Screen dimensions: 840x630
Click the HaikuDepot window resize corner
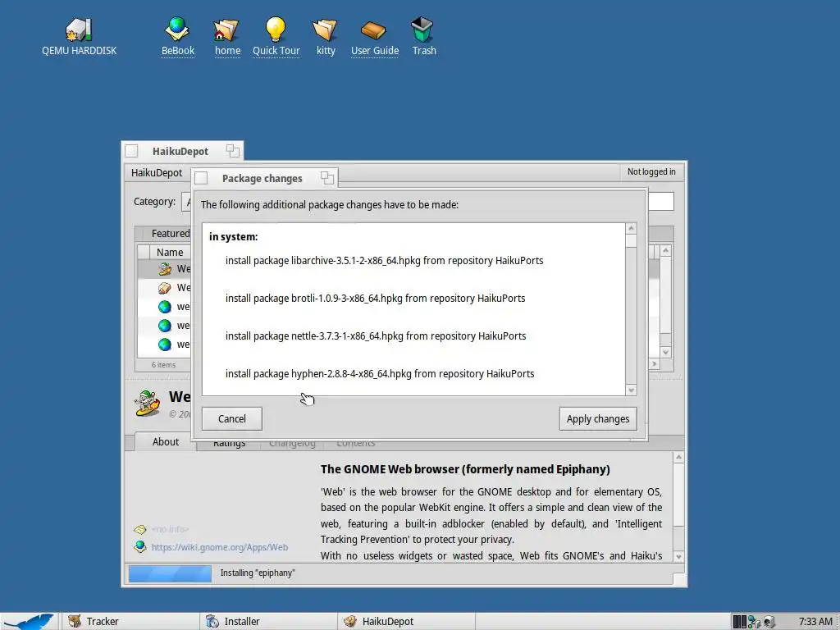(678, 580)
